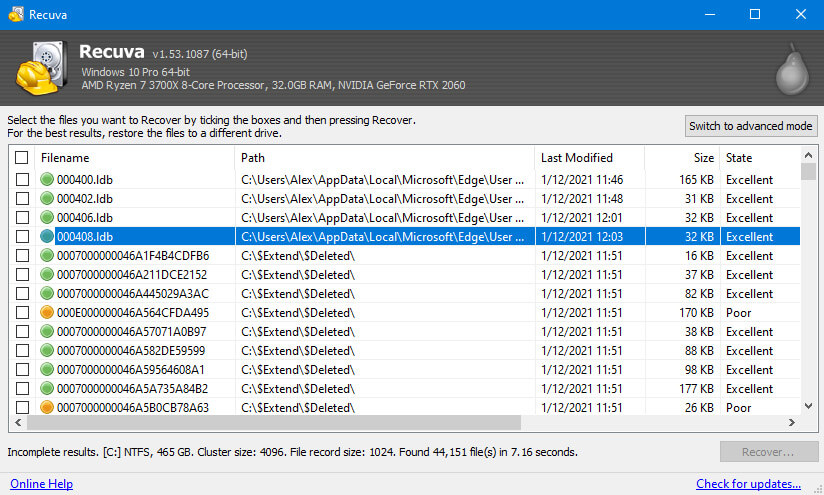Click the green dot for 0007000000046A57071A0B97

47,332
